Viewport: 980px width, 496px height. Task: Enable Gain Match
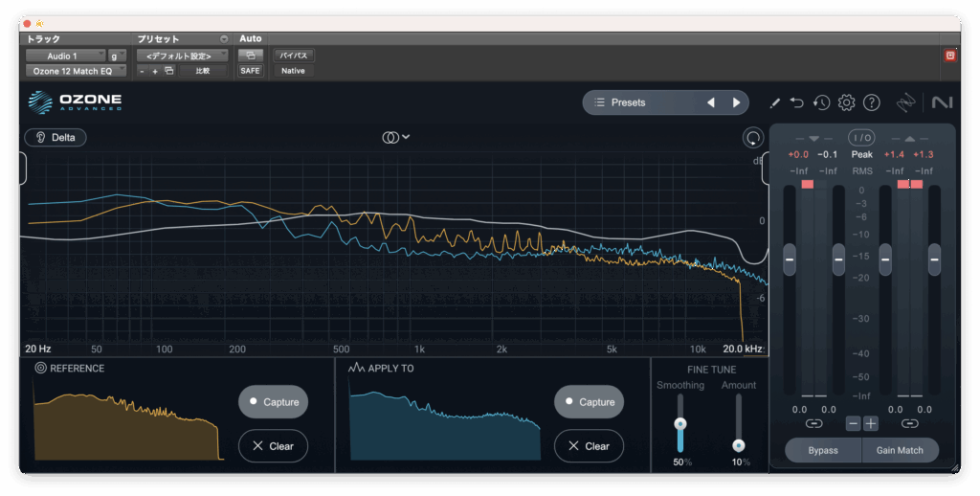[x=900, y=450]
